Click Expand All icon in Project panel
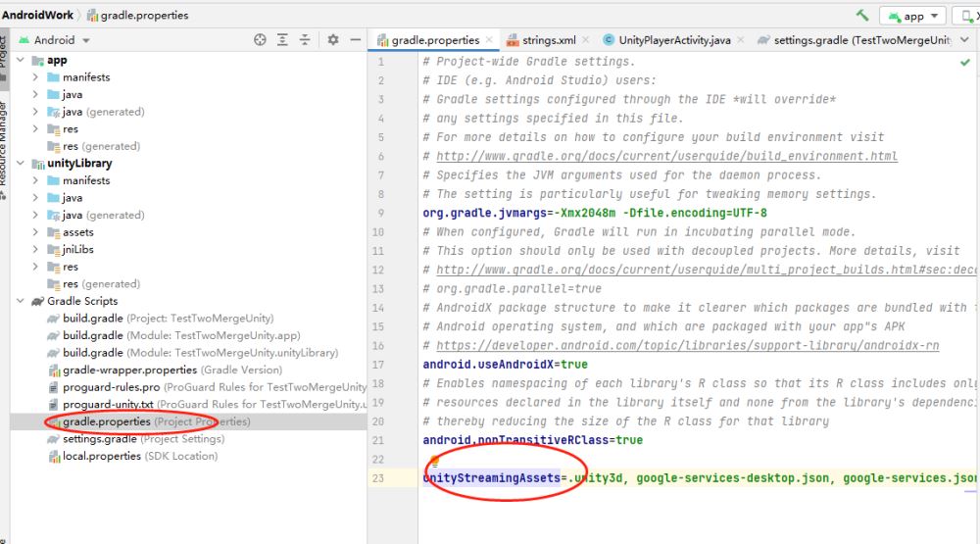The width and height of the screenshot is (980, 544). pyautogui.click(x=282, y=40)
